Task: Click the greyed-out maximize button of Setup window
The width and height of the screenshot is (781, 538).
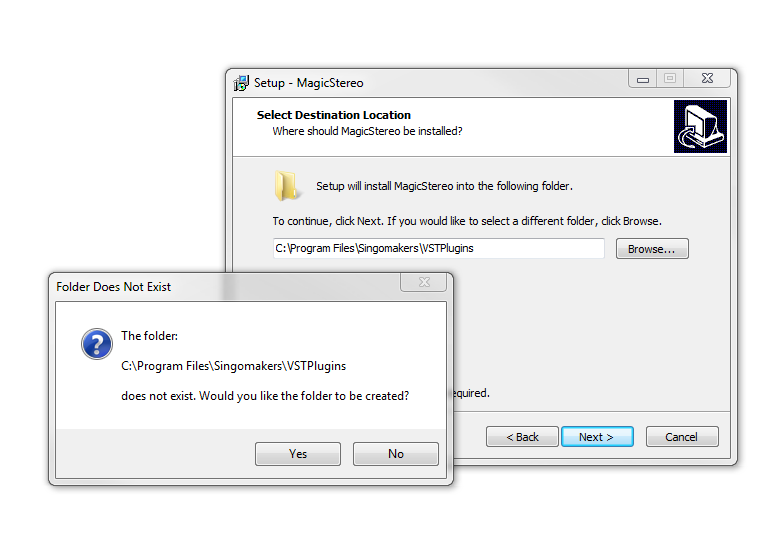Action: point(670,79)
